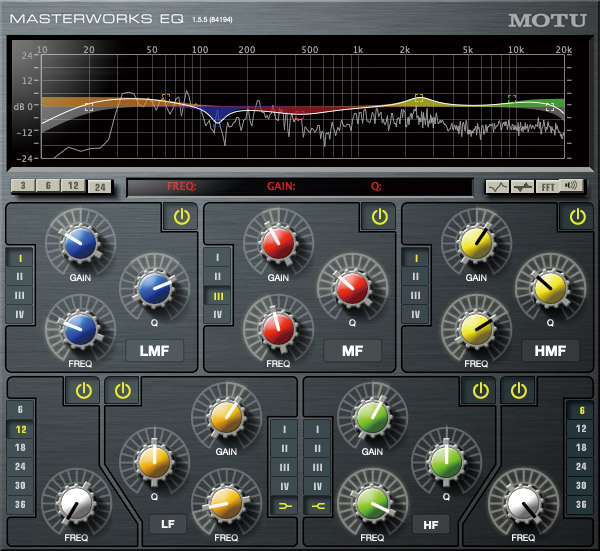This screenshot has width=600, height=551.
Task: Click the green HF Q knob
Action: [446, 462]
